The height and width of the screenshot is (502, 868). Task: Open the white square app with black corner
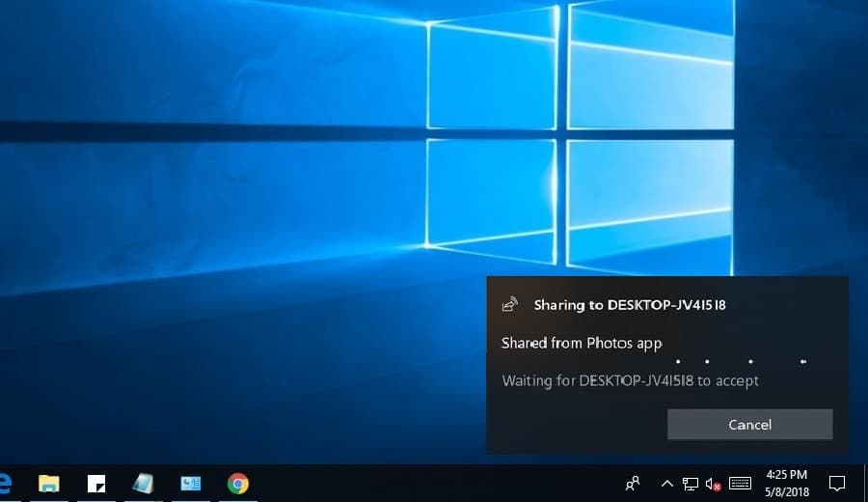pos(96,484)
